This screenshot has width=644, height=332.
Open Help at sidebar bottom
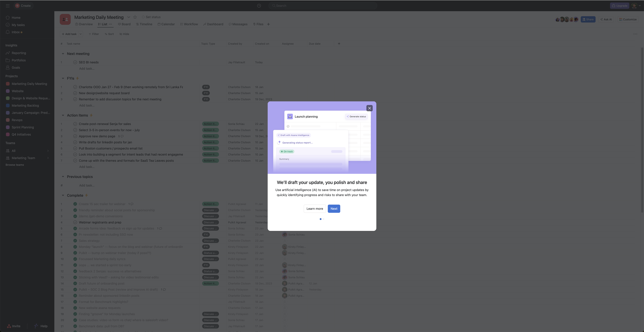tap(41, 326)
